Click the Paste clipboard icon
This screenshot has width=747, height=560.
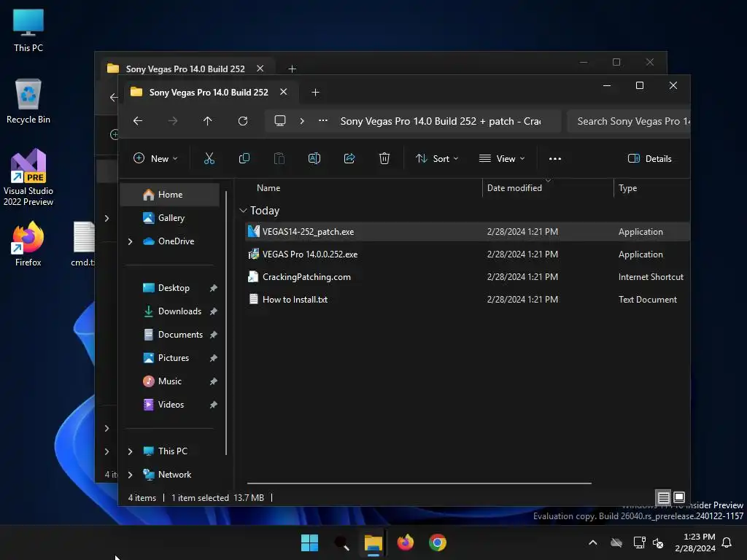[x=279, y=158]
